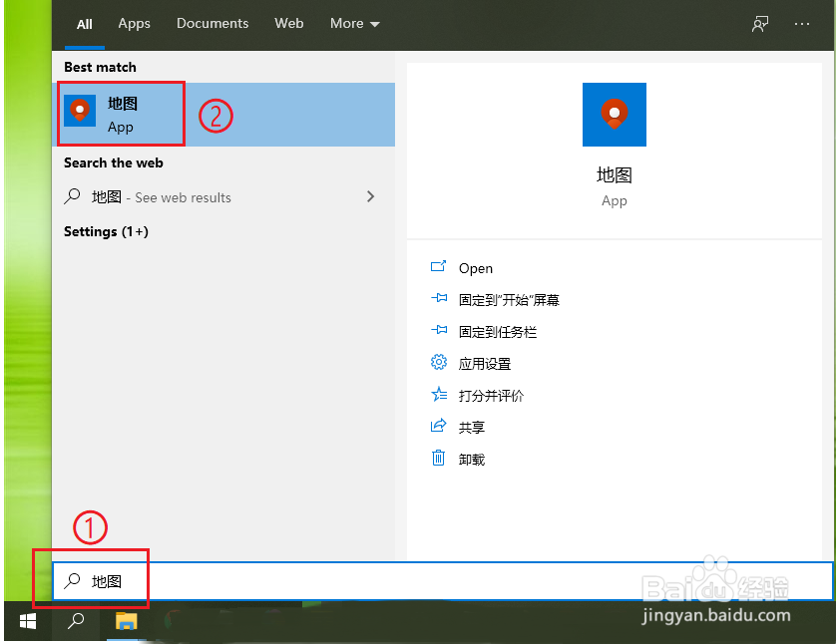Open the More dropdown in the search header
This screenshot has height=644, width=836.
[354, 23]
